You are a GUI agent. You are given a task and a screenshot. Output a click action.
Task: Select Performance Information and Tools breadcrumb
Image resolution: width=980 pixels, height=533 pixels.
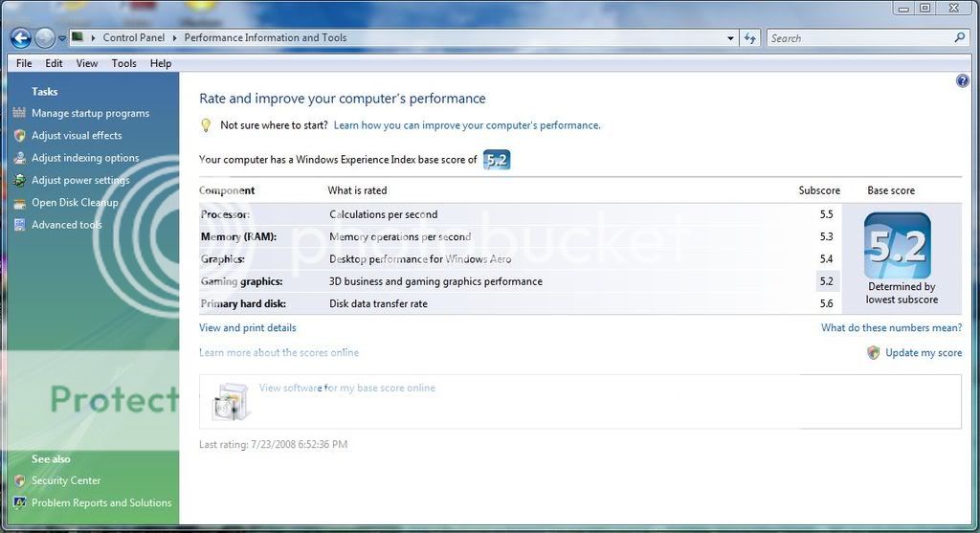tap(265, 37)
